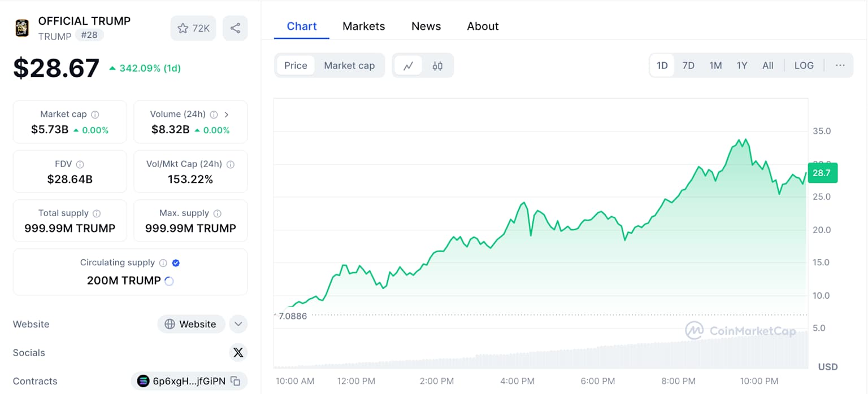
Task: Copy the contract address with copy icon
Action: click(x=236, y=382)
